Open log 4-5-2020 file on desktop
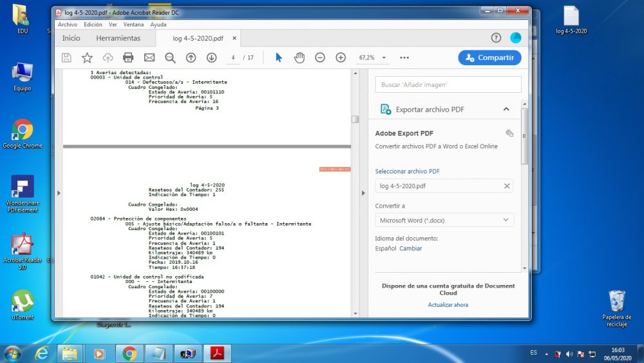The height and width of the screenshot is (363, 644). tap(571, 20)
